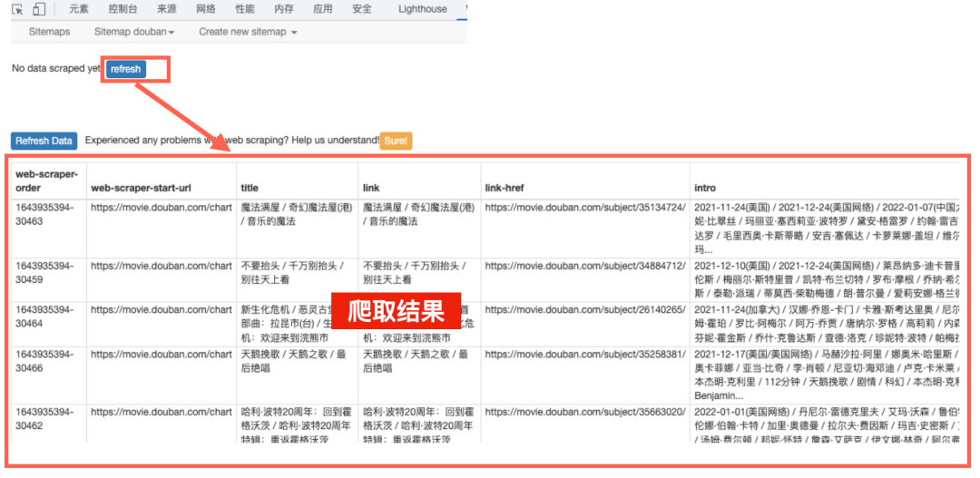Expand the Sitemap douban dropdown
Viewport: 980px width, 478px height.
[134, 32]
